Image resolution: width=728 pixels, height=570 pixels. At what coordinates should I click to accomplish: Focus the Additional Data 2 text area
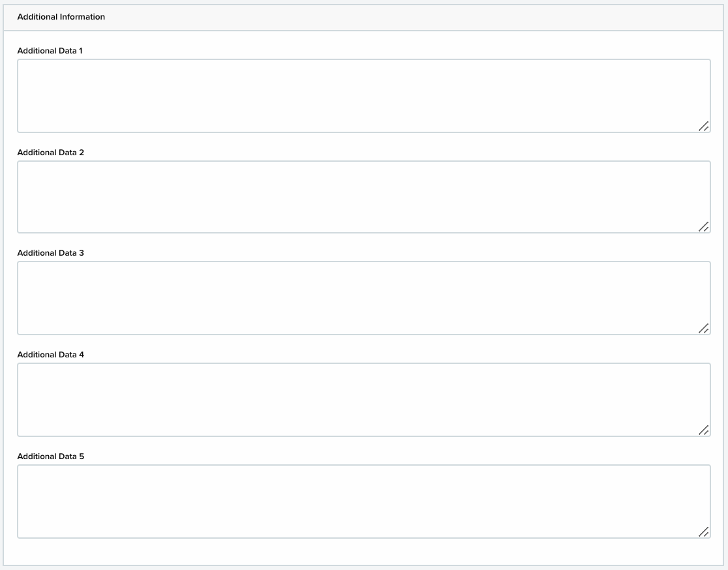(364, 197)
